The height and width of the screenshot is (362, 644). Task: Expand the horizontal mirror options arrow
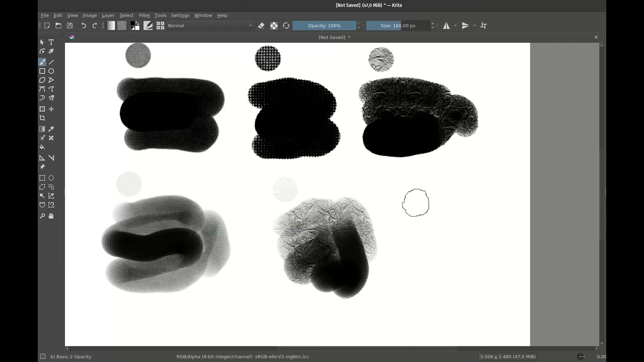coord(455,26)
